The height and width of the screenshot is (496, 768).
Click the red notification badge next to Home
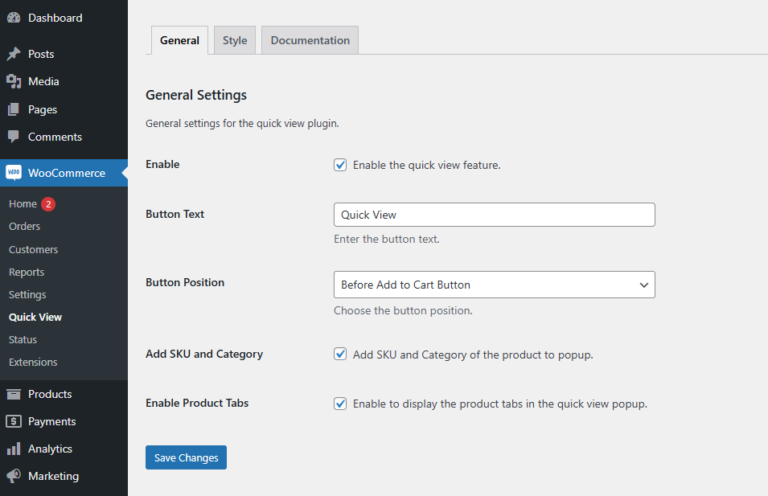pyautogui.click(x=48, y=204)
